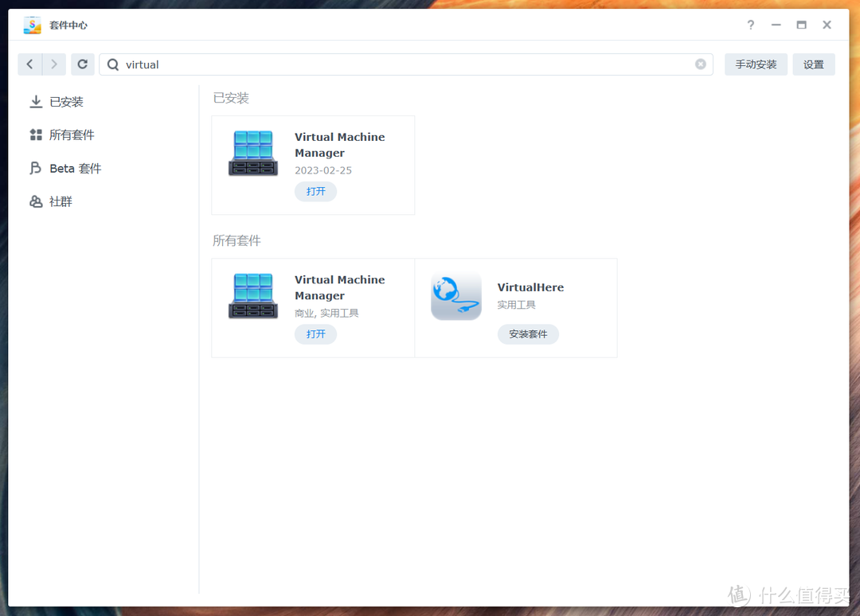Click the date 2023-02-25

323,170
